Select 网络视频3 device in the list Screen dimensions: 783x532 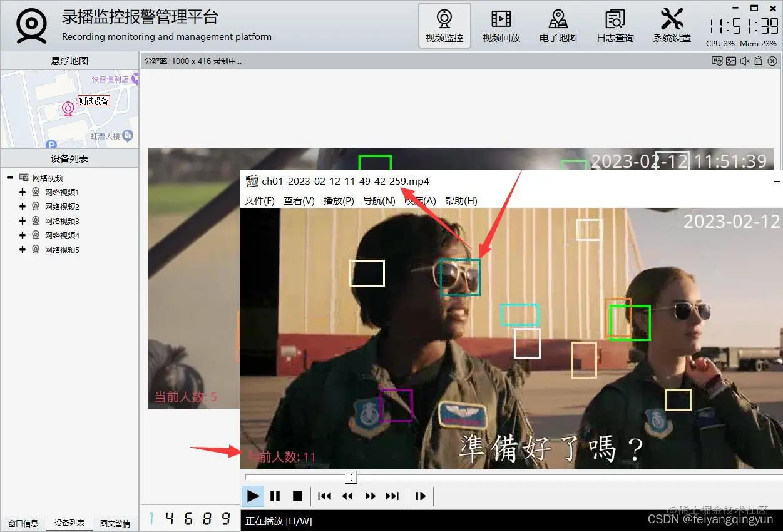click(62, 221)
